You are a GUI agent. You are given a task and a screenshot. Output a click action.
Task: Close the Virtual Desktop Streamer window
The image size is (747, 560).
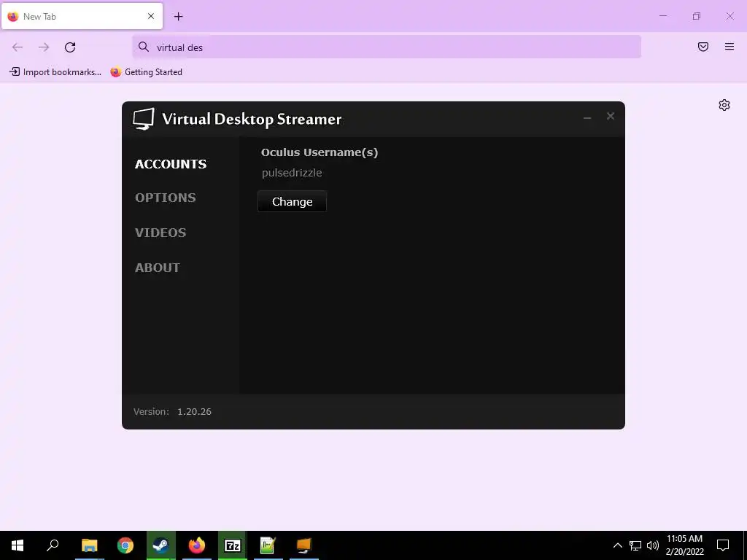611,116
